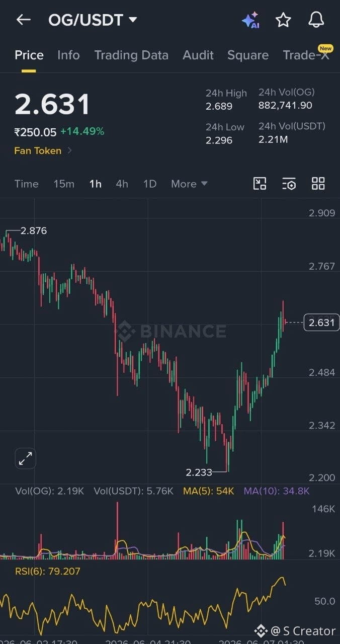340x644 pixels.
Task: Open the chart drawing tools icon
Action: 260,184
